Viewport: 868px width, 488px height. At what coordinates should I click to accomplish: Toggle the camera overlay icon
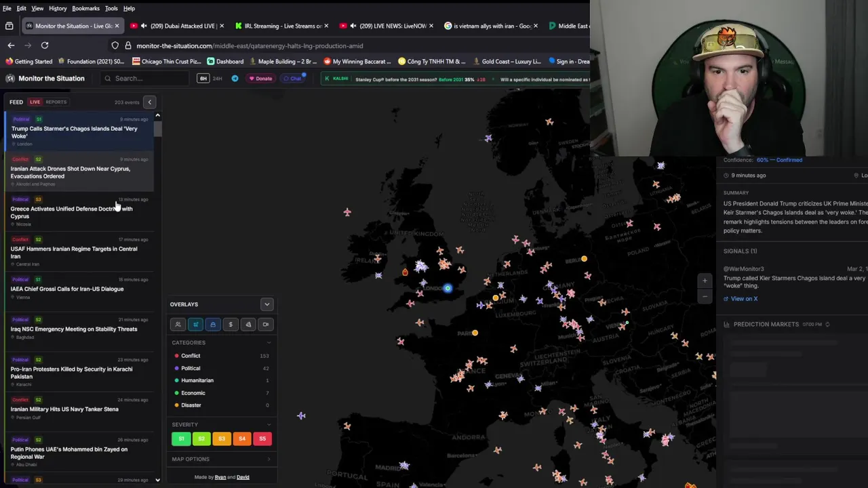(x=266, y=325)
